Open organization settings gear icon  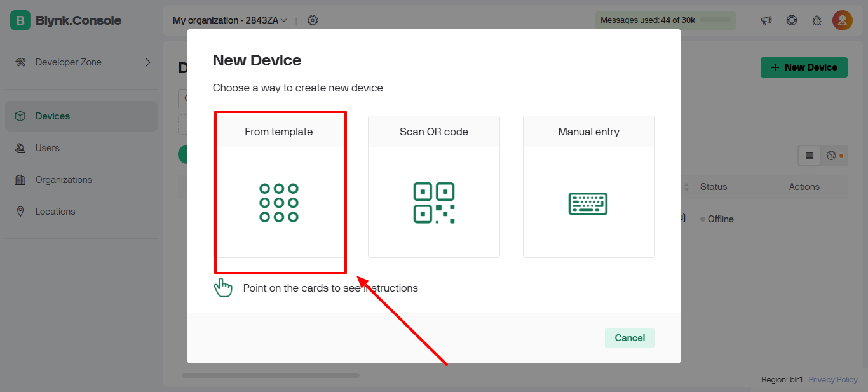(313, 20)
